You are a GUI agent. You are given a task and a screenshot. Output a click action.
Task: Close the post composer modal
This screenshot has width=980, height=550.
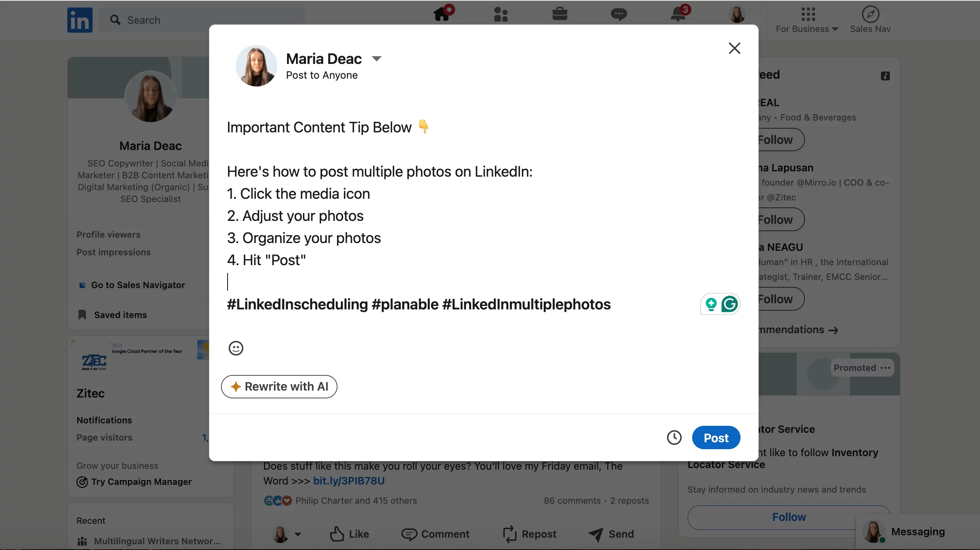735,48
